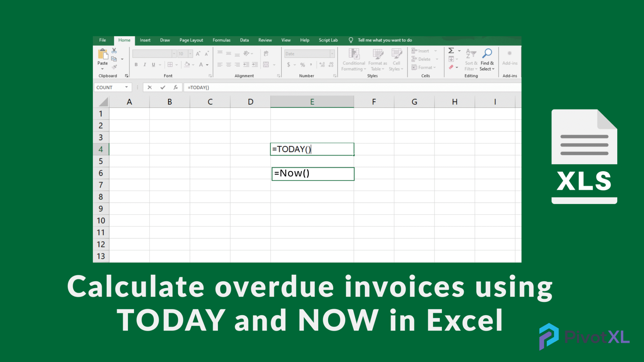Screen dimensions: 644x362
Task: Apply underline to the selected cell
Action: click(x=153, y=65)
